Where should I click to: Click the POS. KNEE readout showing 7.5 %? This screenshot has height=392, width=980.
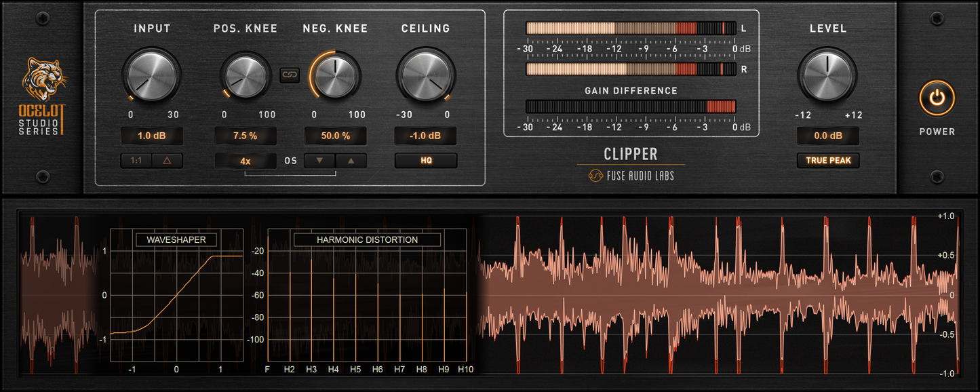coord(245,136)
